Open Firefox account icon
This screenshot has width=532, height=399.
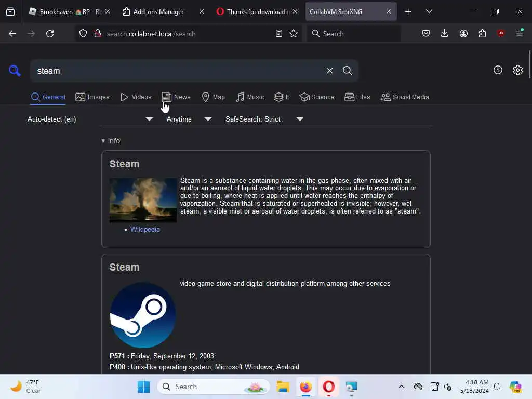click(x=463, y=34)
